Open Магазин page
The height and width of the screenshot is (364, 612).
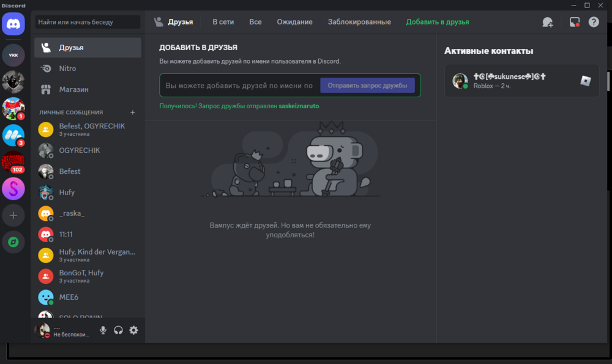[88, 90]
